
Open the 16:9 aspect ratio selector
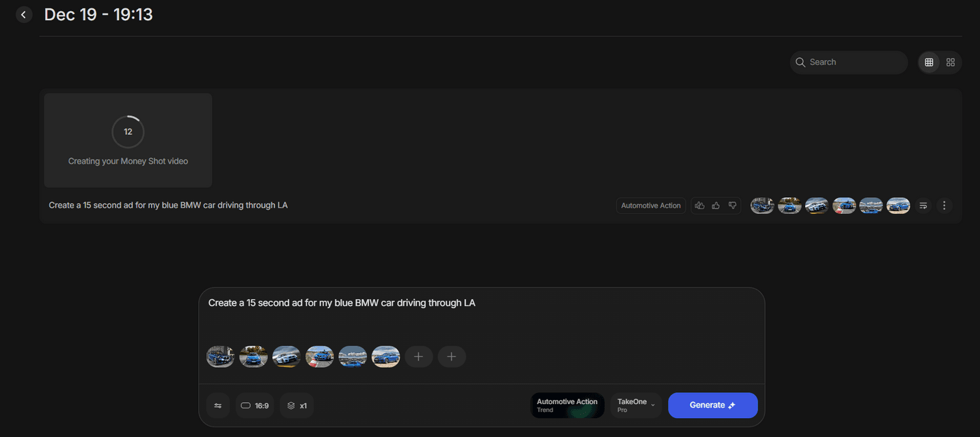point(255,406)
